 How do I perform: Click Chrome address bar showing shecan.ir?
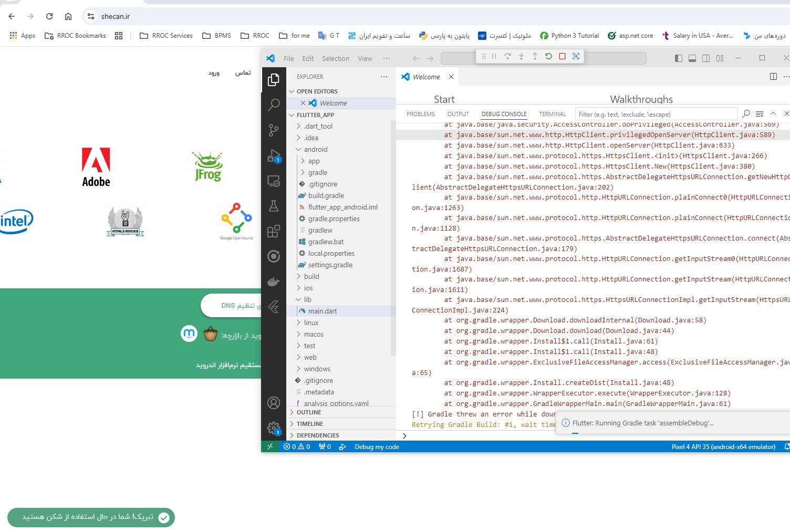[x=436, y=16]
